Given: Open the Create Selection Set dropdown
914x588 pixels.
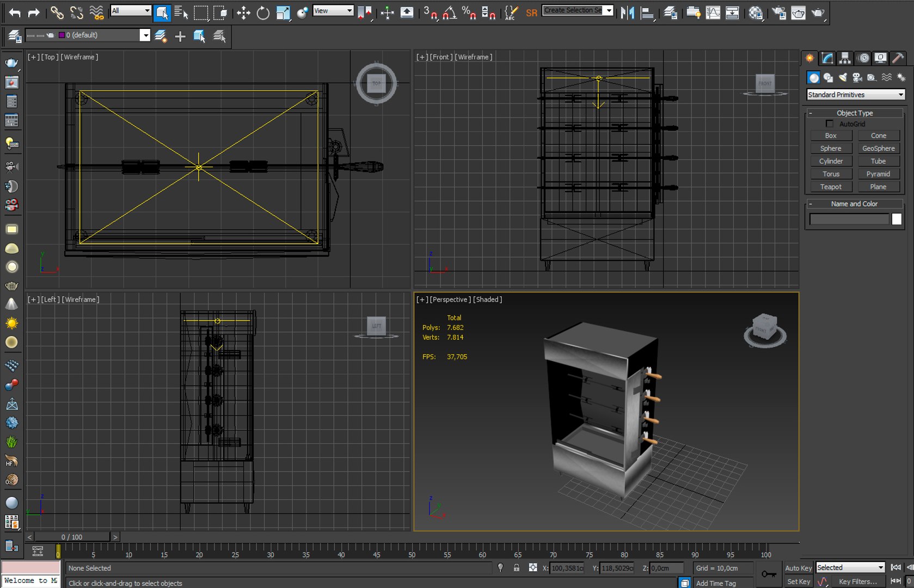Looking at the screenshot, I should coord(578,10).
